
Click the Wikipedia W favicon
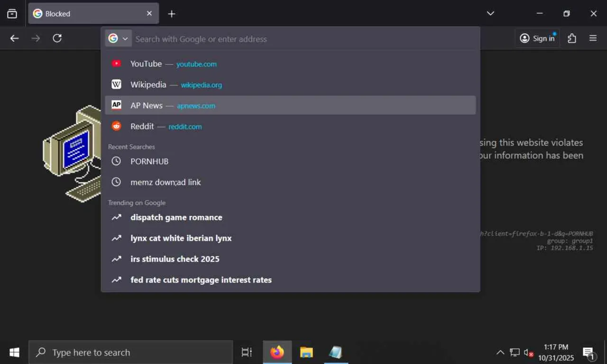pos(116,84)
